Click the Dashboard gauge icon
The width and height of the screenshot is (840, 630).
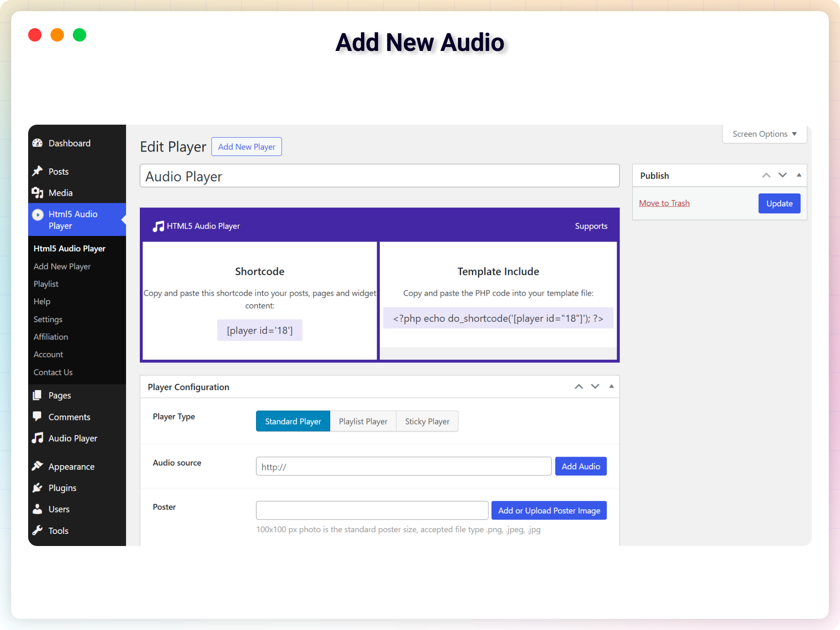point(38,143)
